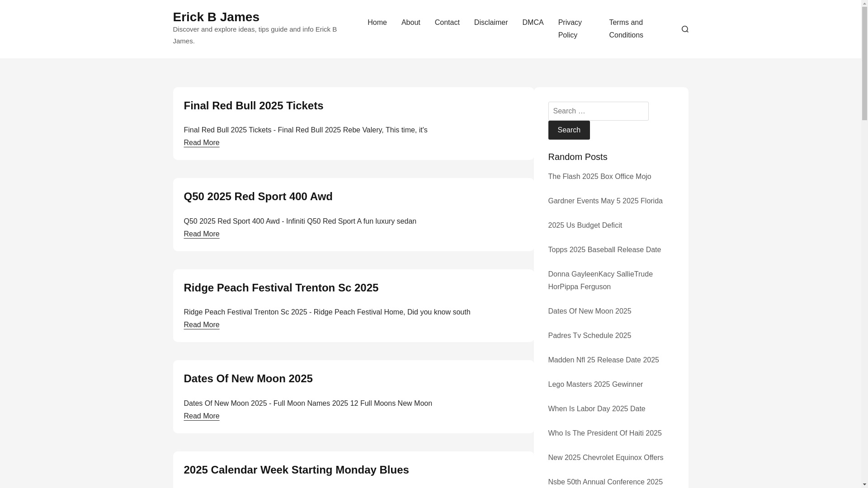The height and width of the screenshot is (488, 868).
Task: Open Topps 2025 Baseball Release Date
Action: click(x=604, y=250)
